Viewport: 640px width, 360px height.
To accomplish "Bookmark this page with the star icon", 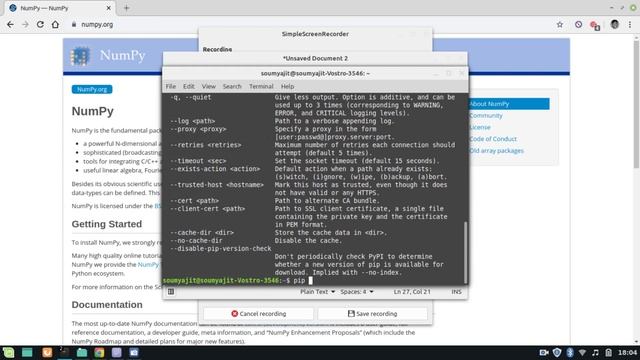I will [x=560, y=24].
